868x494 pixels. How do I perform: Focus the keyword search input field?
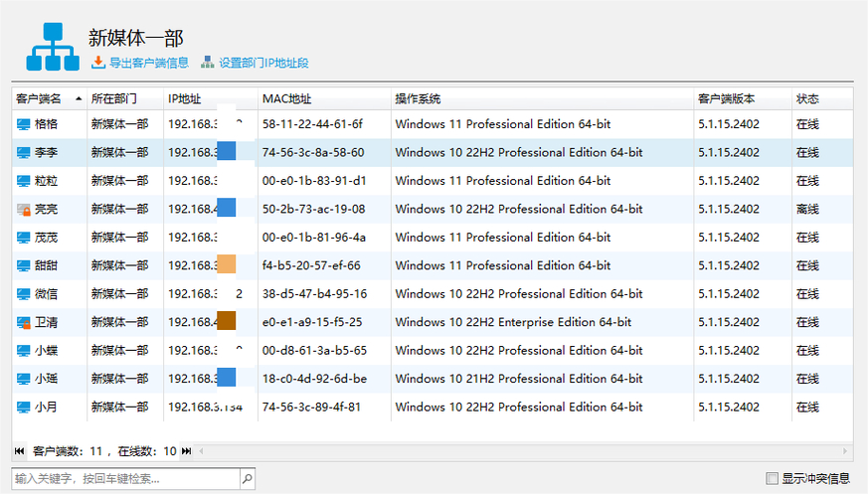click(x=125, y=478)
